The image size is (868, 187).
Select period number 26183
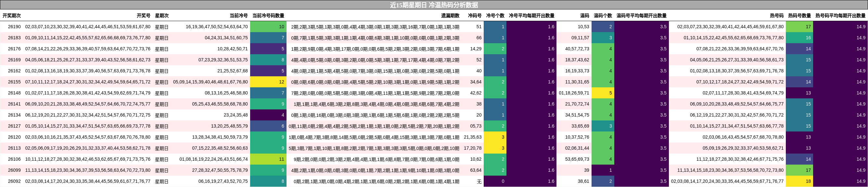click(14, 38)
